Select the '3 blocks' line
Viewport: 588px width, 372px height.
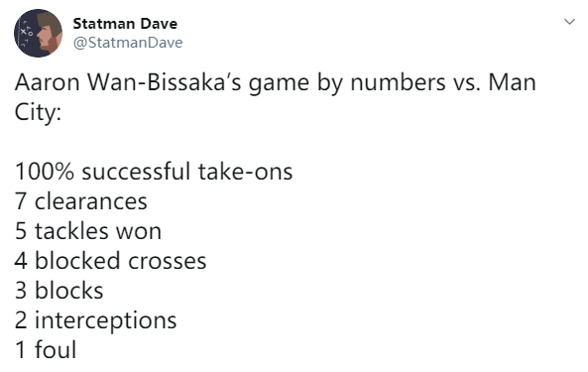click(59, 291)
